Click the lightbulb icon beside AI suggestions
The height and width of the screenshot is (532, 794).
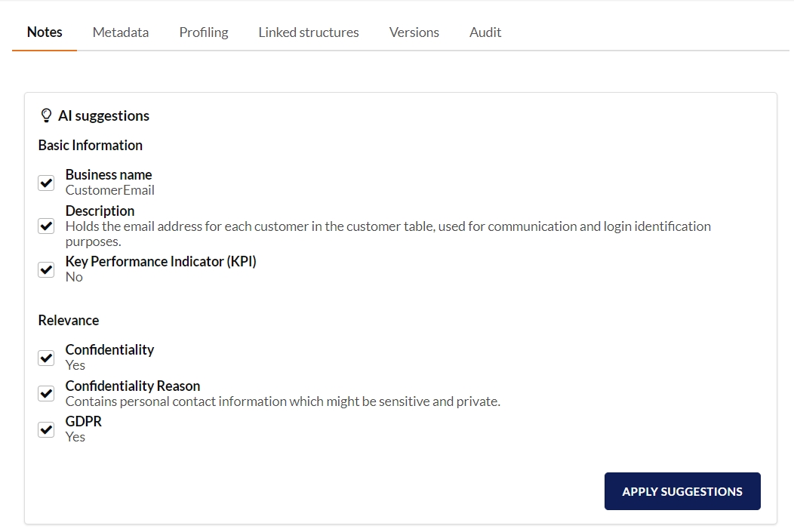pyautogui.click(x=45, y=115)
